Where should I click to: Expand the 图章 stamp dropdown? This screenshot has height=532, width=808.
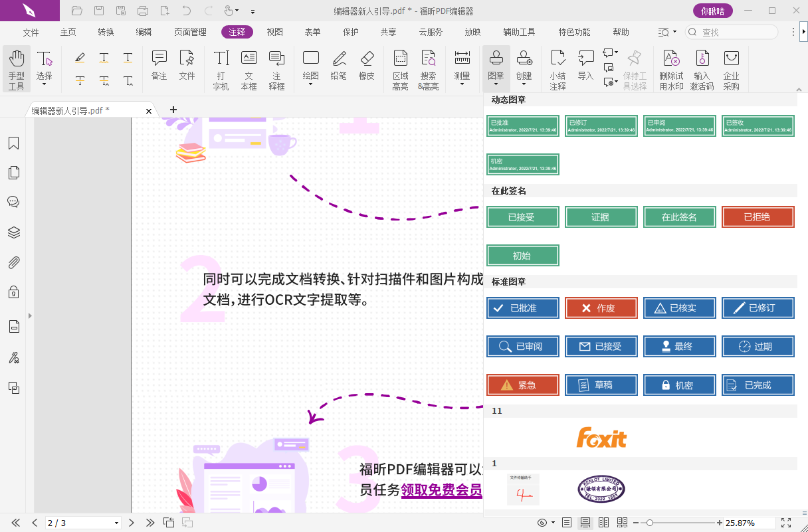coord(496,84)
